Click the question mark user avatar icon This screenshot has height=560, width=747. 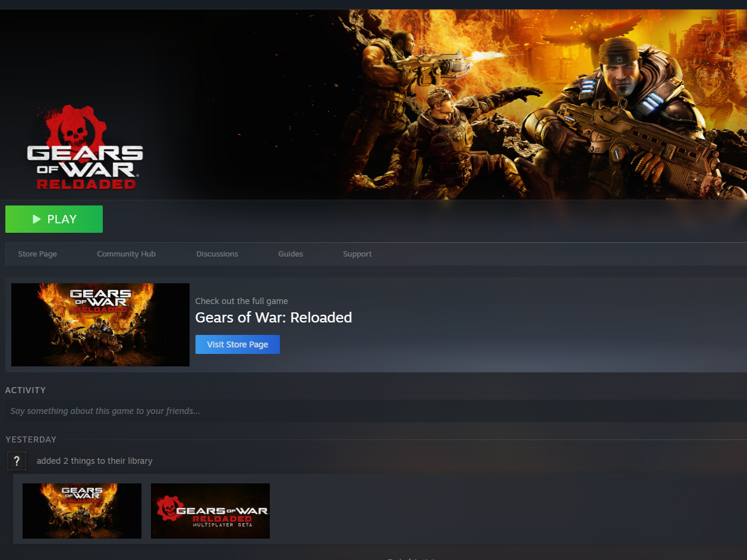[x=17, y=461]
